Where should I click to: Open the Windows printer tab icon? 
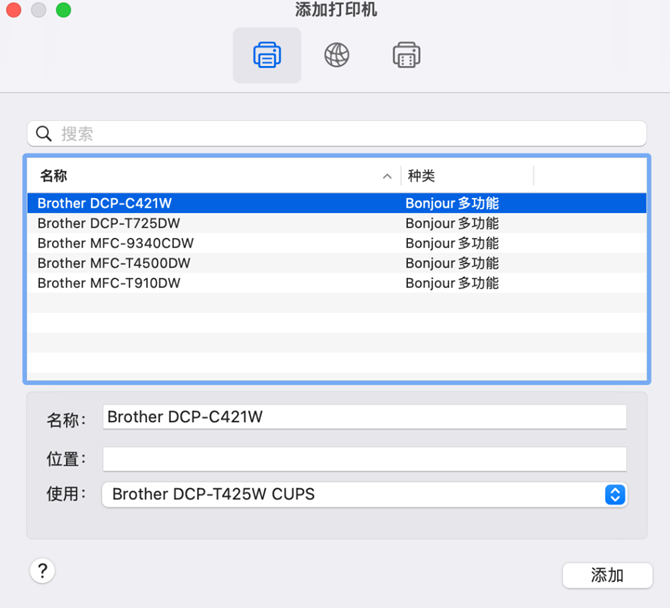[x=406, y=55]
